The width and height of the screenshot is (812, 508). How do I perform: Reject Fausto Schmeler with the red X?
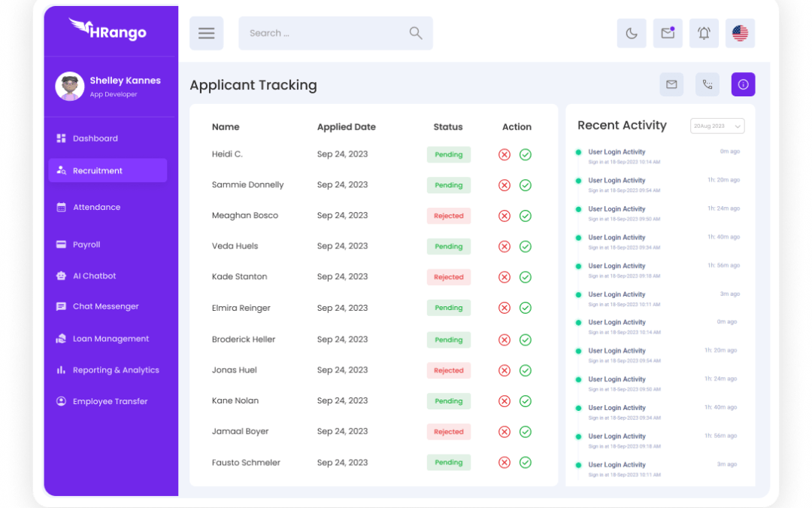click(504, 463)
